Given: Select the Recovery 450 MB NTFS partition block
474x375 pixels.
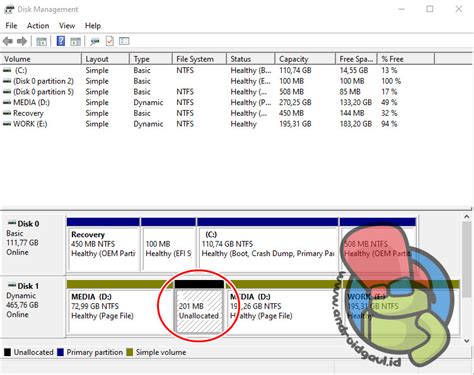Looking at the screenshot, I should [x=103, y=245].
